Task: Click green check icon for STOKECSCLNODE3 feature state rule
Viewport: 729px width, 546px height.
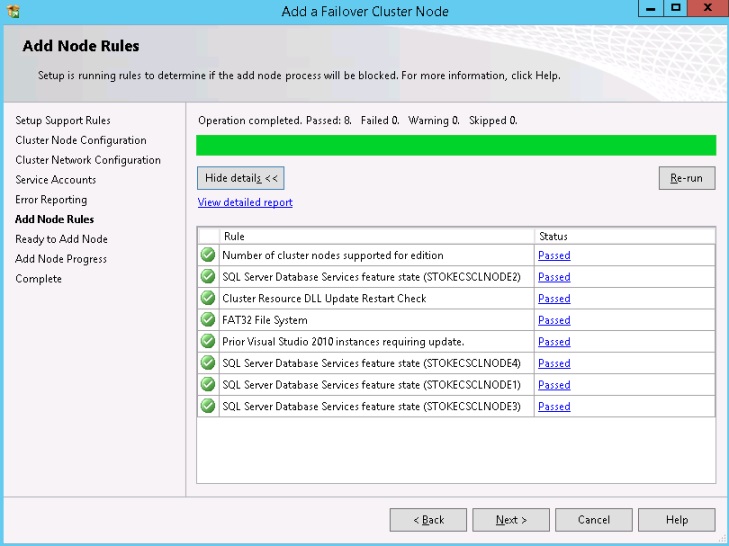Action: 208,406
